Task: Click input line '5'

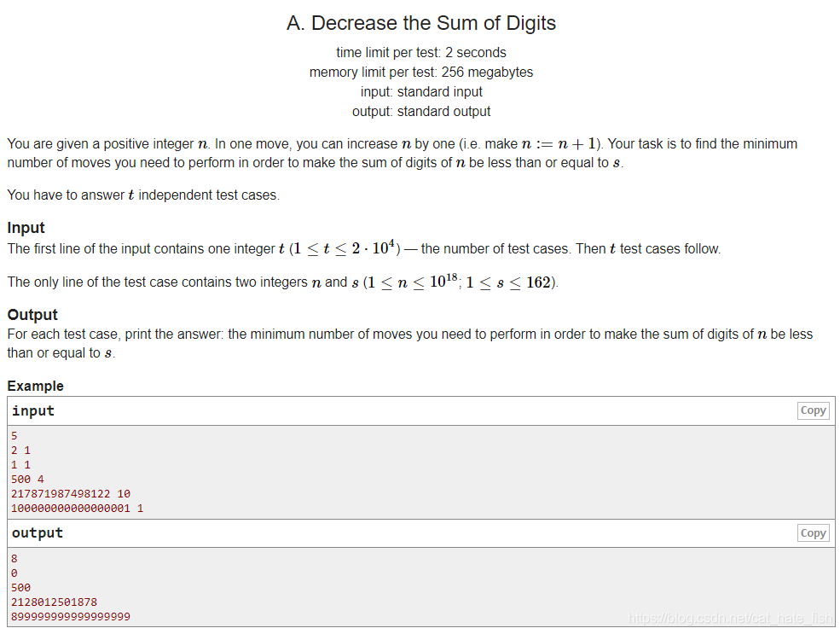Action: 14,436
